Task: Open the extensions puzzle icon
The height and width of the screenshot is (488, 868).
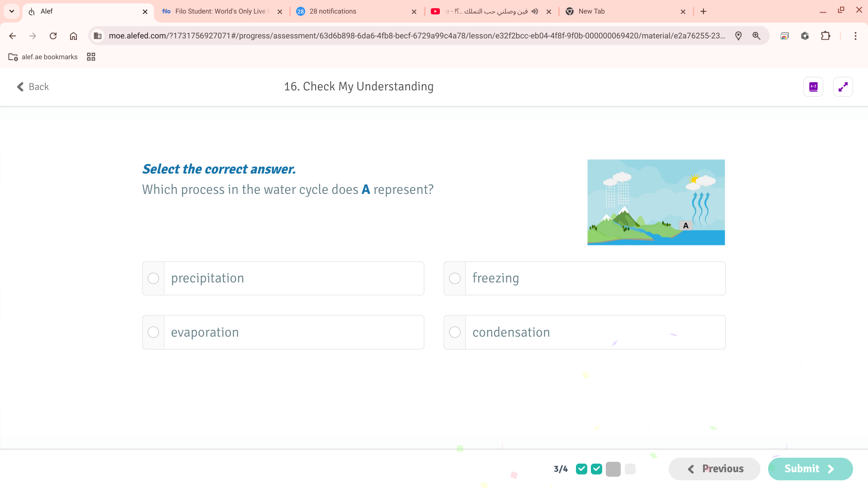Action: pos(826,36)
